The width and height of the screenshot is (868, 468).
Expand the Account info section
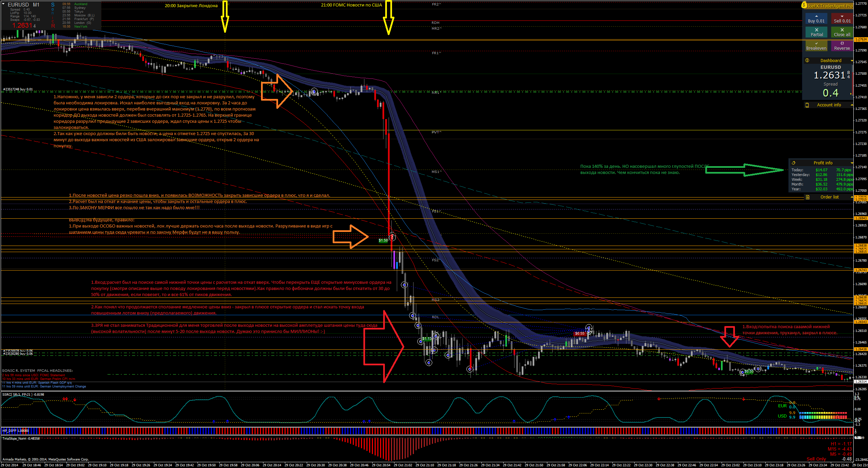click(x=852, y=105)
